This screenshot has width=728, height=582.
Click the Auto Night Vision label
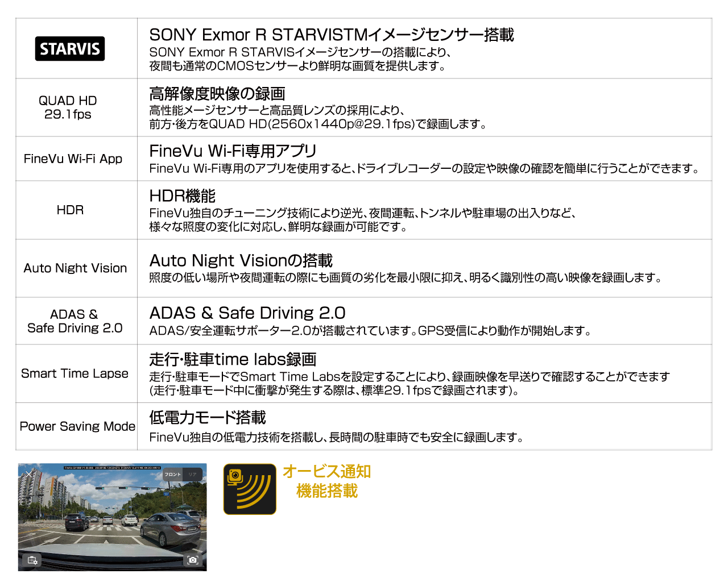click(75, 268)
